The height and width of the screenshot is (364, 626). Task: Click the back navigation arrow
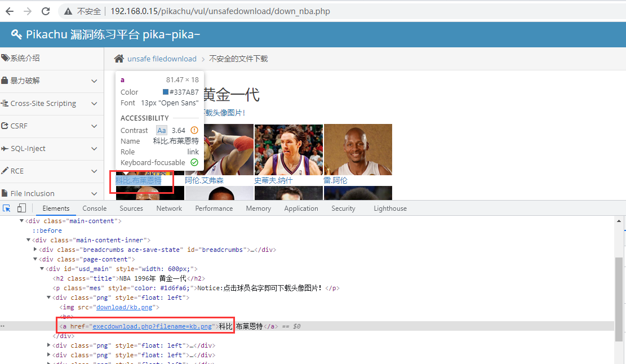[x=8, y=10]
